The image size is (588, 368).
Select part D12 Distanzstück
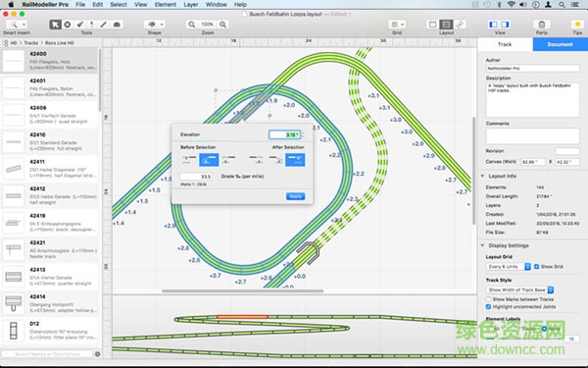[x=50, y=332]
